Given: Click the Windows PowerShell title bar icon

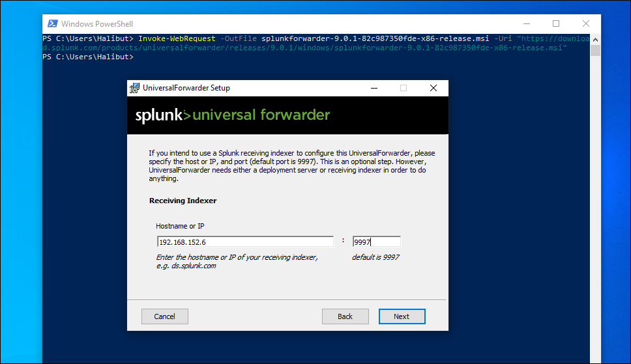Looking at the screenshot, I should point(52,23).
